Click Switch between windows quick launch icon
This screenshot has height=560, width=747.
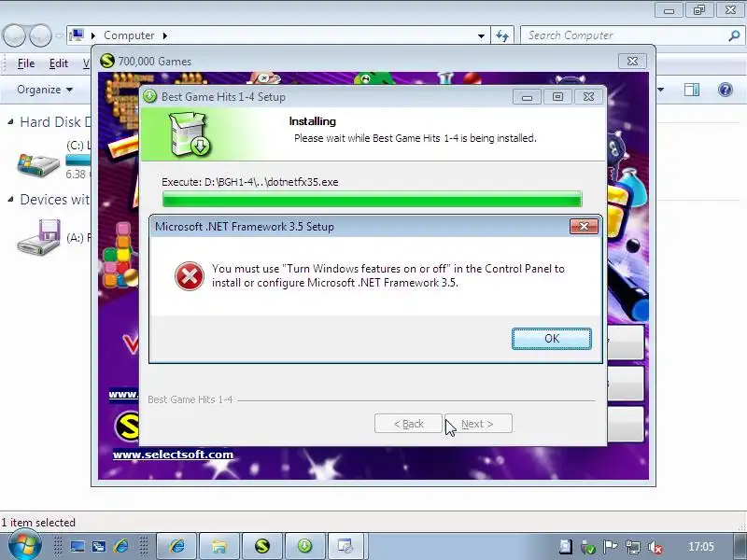click(99, 546)
